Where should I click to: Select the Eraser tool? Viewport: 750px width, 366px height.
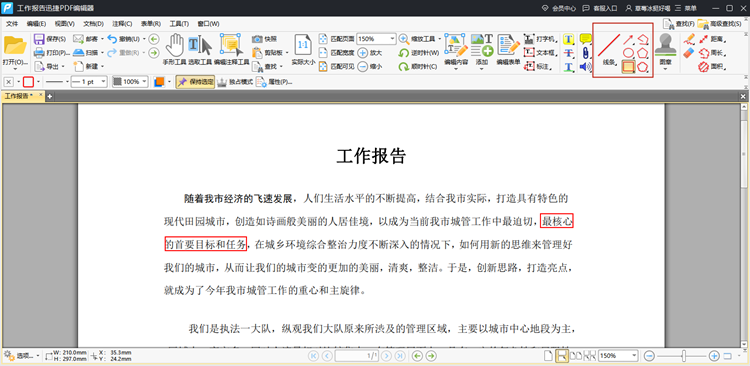[x=688, y=53]
